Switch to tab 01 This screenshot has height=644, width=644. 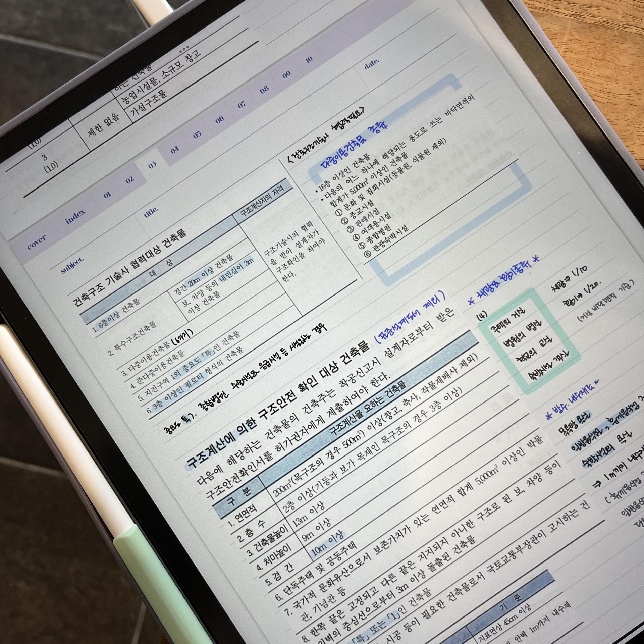(107, 195)
